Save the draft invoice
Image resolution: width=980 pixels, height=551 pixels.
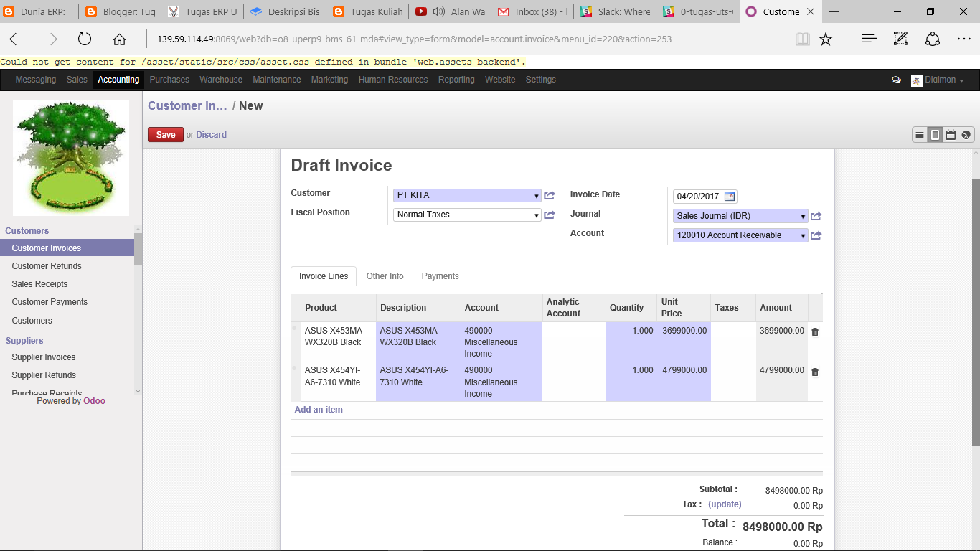tap(166, 135)
